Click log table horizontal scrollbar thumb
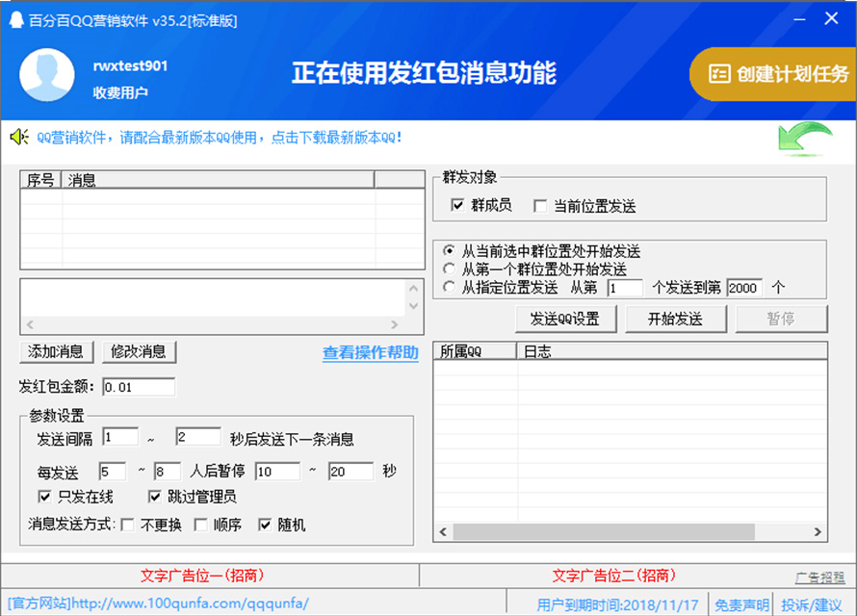Image resolution: width=857 pixels, height=616 pixels. 604,532
